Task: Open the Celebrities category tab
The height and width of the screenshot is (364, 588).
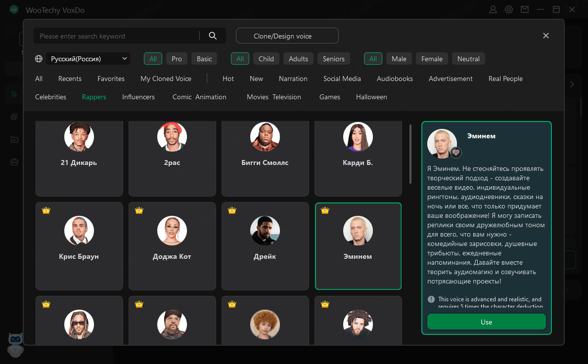Action: tap(50, 97)
